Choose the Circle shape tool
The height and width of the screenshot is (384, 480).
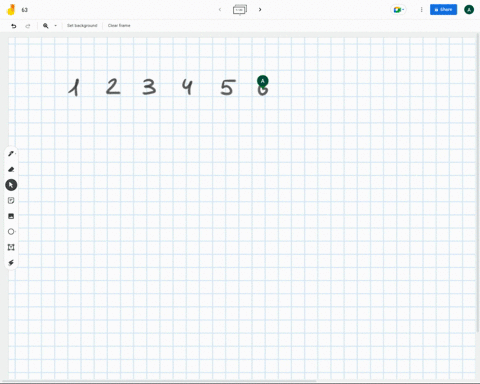click(11, 232)
